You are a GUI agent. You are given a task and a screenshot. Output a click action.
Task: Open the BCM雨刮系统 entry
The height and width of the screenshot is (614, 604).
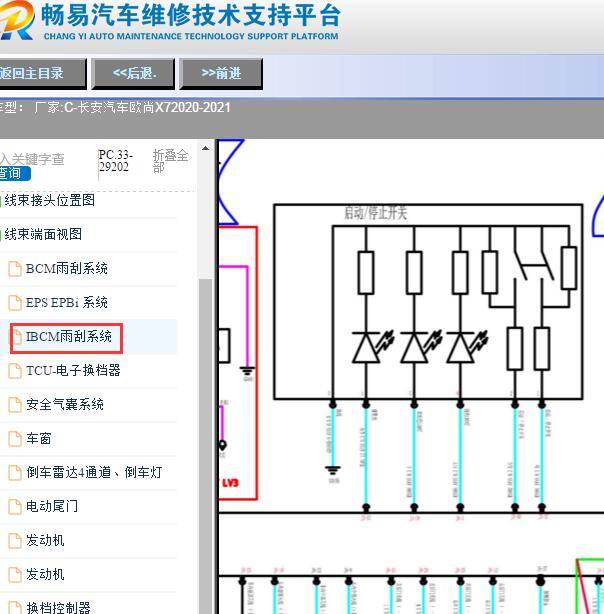67,269
